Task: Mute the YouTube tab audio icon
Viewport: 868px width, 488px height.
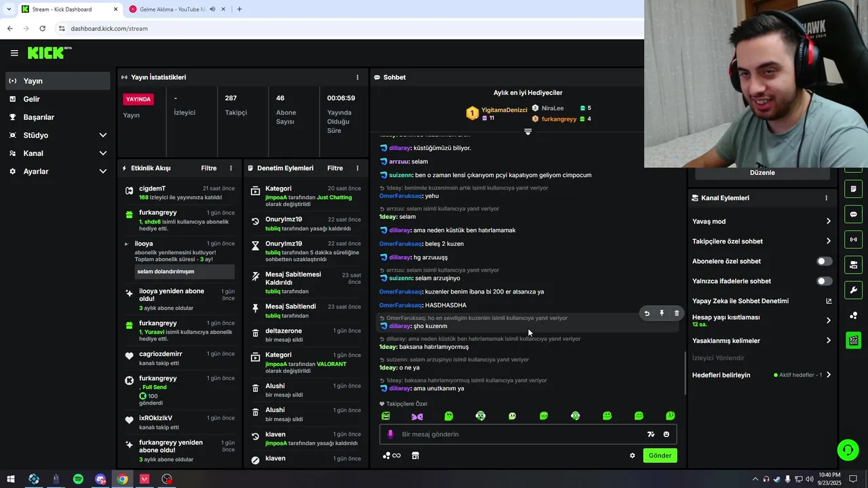Action: pyautogui.click(x=212, y=9)
